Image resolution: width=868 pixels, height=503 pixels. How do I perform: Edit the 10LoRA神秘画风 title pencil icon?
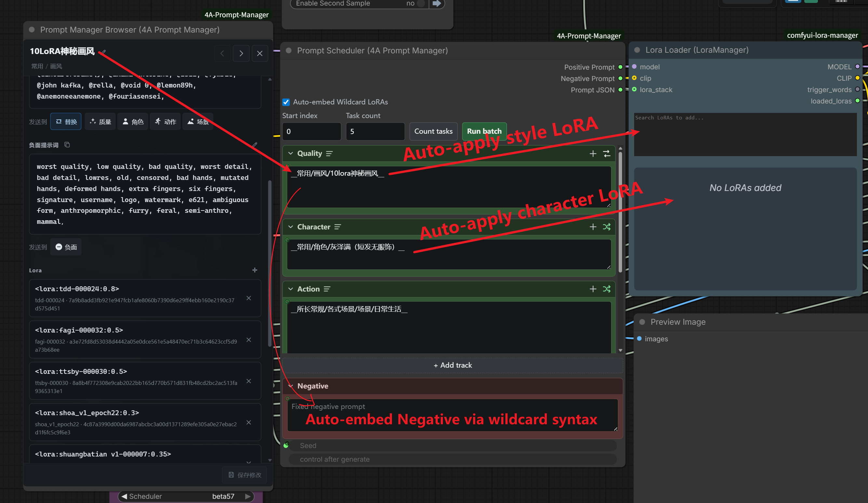104,52
